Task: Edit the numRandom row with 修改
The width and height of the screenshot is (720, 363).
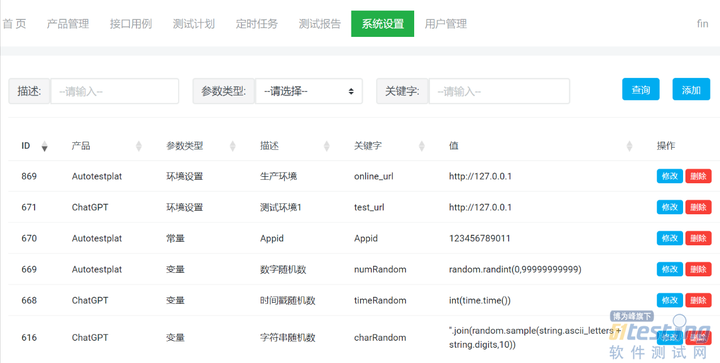Action: point(670,269)
